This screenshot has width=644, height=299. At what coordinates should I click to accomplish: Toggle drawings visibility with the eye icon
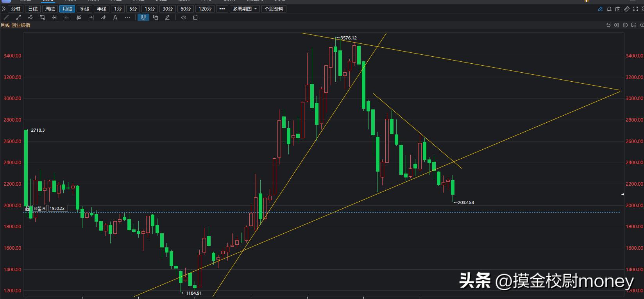(184, 17)
